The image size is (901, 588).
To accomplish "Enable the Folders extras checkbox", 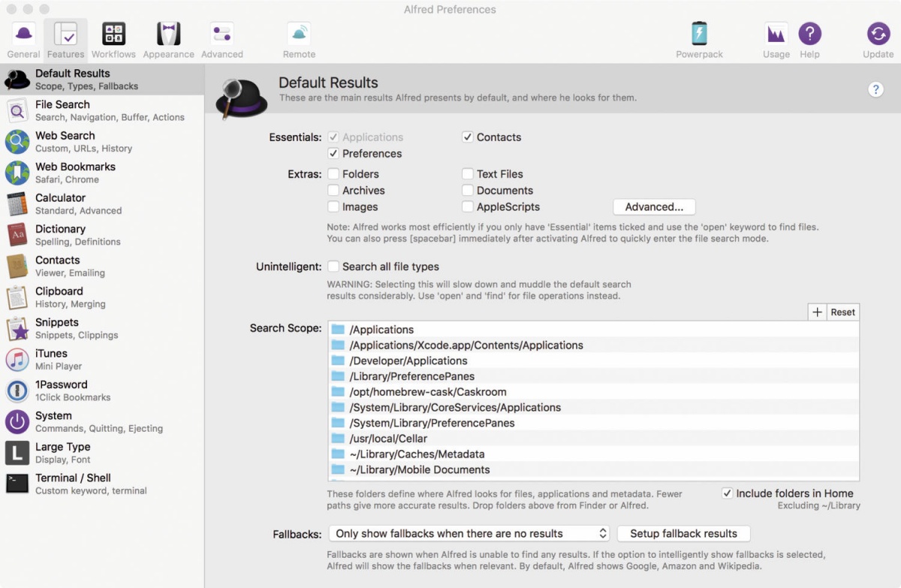I will pyautogui.click(x=333, y=174).
